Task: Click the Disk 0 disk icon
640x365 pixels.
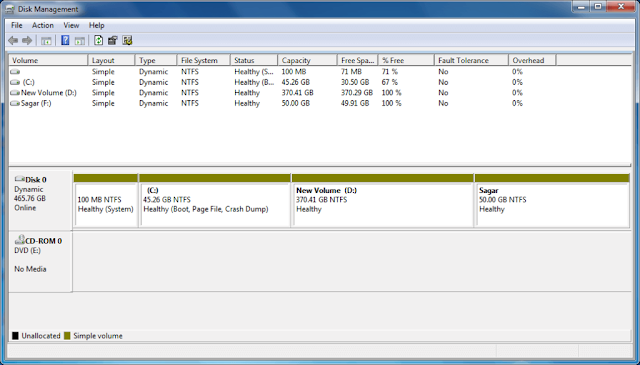Action: (19, 179)
